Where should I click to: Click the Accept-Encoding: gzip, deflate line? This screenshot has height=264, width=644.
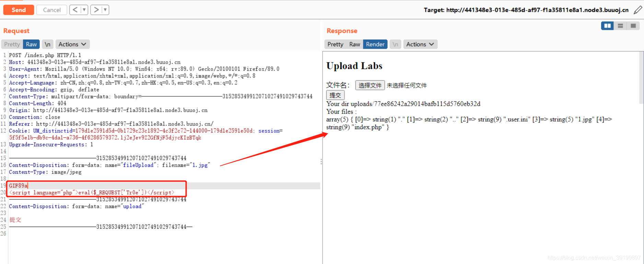click(54, 90)
